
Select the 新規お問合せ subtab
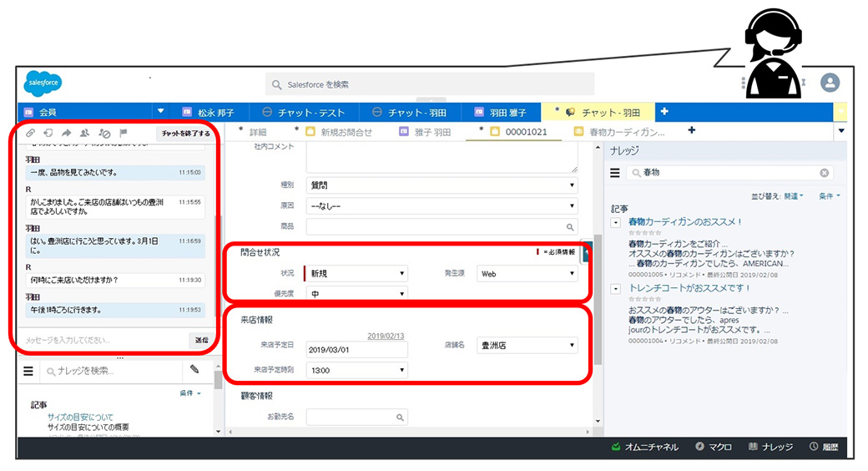point(346,132)
